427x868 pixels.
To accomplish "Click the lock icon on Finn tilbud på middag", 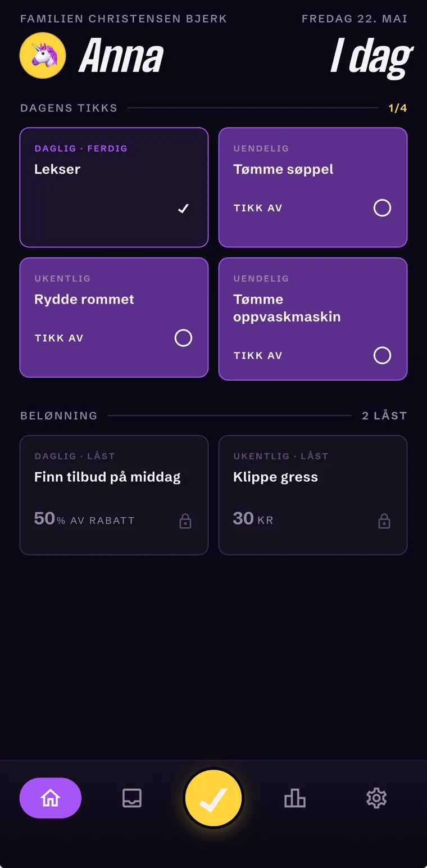I will tap(185, 521).
